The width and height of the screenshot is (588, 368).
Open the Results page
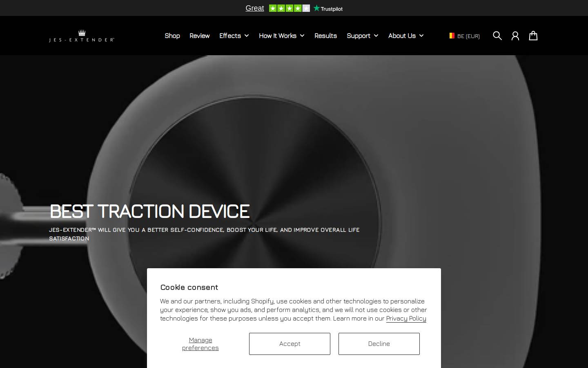(325, 36)
